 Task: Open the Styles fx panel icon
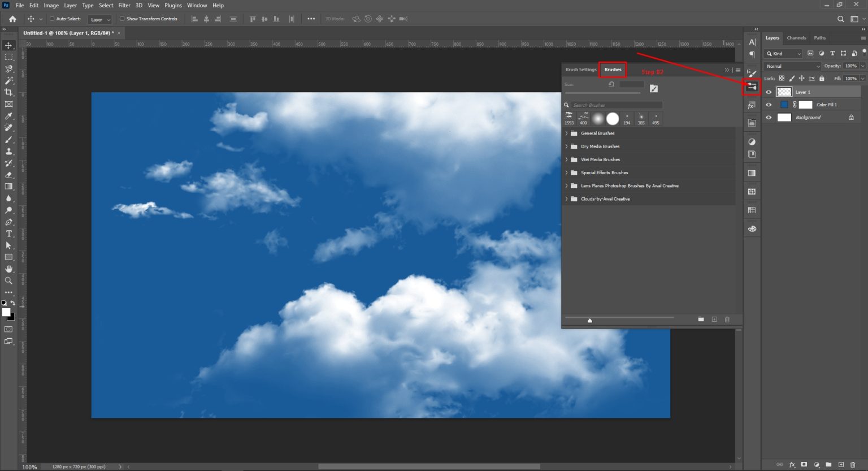point(752,106)
